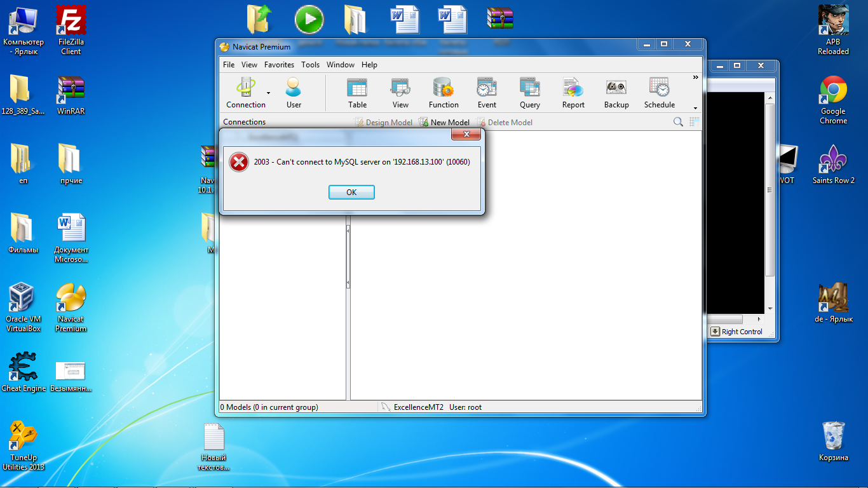The image size is (868, 488).
Task: Maximize the background window behind Navicat
Action: tap(736, 65)
